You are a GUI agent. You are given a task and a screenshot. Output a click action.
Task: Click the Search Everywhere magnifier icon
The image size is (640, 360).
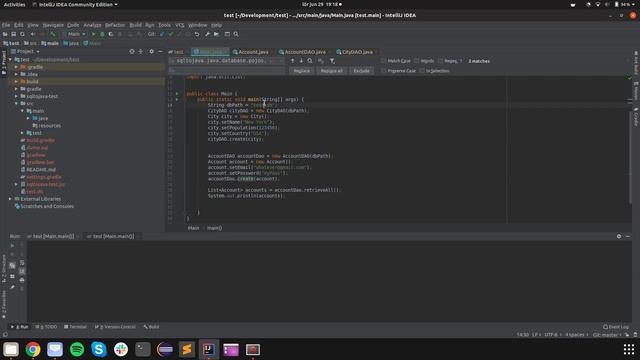pos(236,34)
